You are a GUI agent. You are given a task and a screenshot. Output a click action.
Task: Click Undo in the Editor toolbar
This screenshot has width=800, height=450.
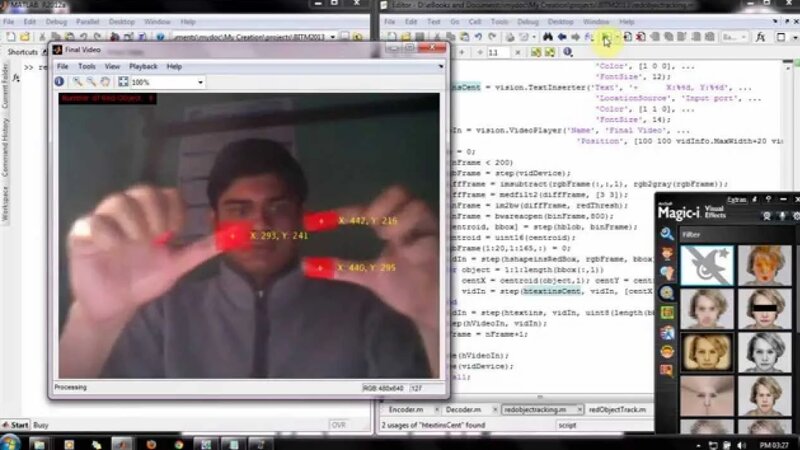pos(479,37)
